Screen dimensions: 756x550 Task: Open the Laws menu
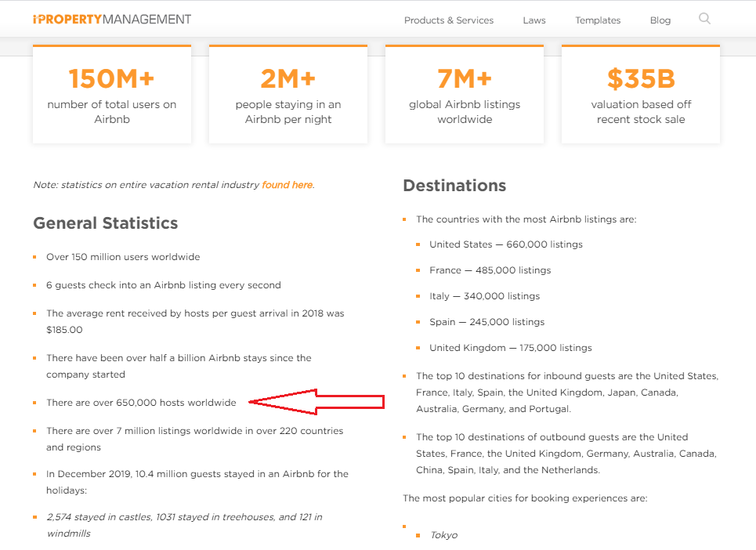(x=534, y=20)
